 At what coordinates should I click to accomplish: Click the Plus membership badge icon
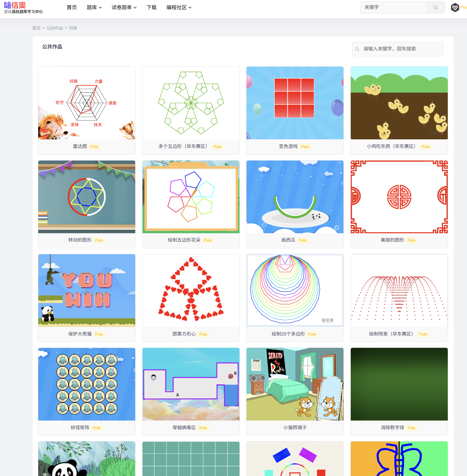455,8
